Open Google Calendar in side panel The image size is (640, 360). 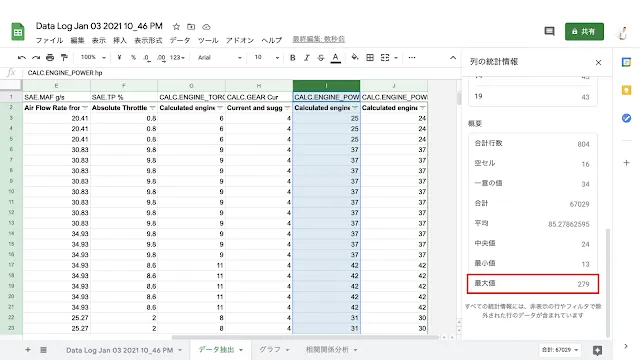click(626, 62)
